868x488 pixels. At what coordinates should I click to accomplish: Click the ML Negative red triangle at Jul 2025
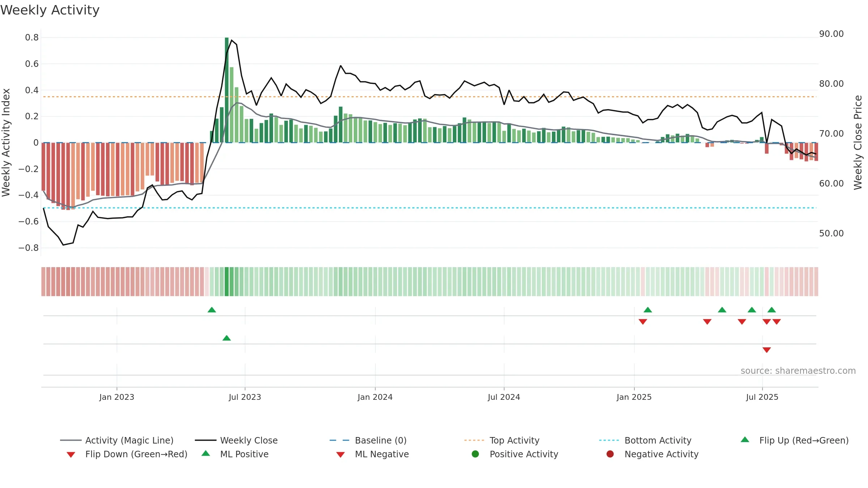coord(767,350)
